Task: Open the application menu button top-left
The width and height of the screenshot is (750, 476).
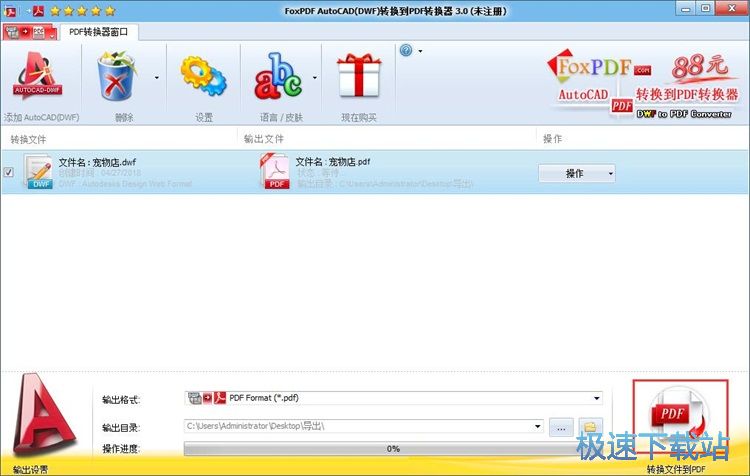Action: [x=30, y=32]
